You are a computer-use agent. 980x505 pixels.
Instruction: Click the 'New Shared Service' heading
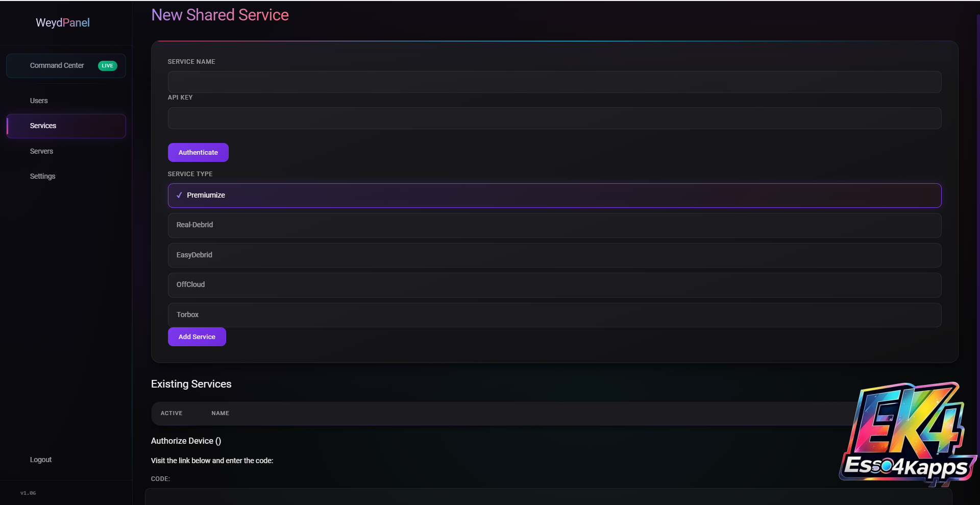coord(220,15)
